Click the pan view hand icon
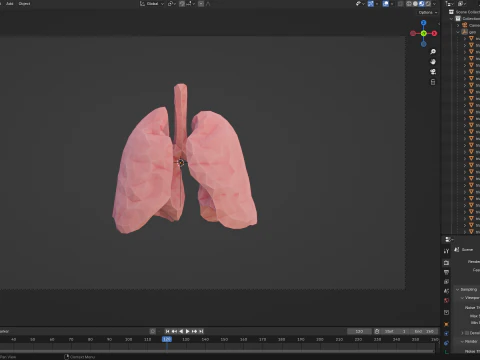This screenshot has height=360, width=480. 433,62
